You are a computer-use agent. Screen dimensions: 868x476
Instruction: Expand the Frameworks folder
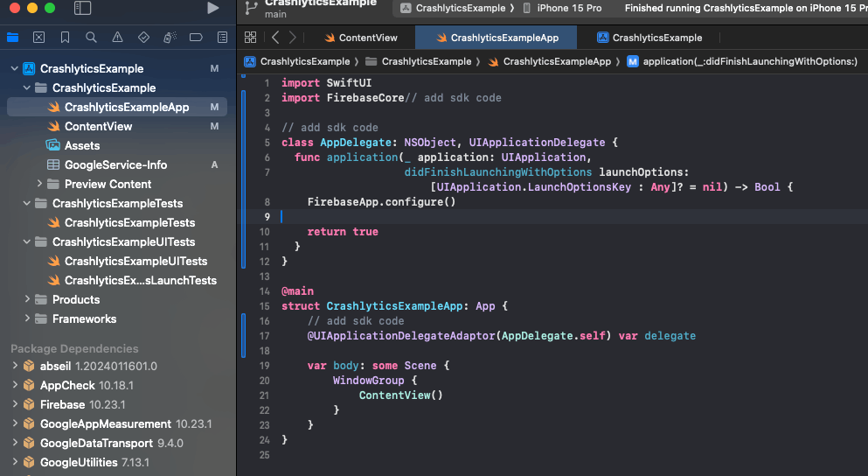tap(26, 318)
